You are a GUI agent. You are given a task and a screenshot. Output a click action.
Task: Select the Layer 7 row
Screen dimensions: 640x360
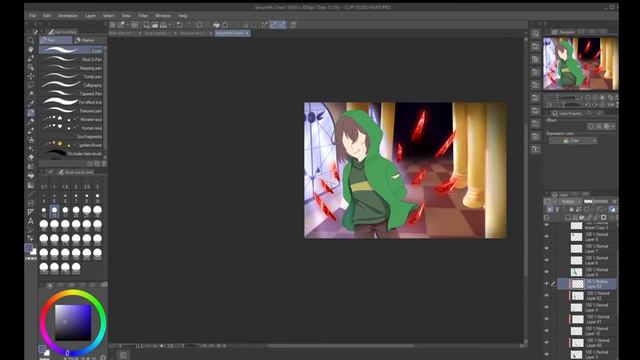586,249
